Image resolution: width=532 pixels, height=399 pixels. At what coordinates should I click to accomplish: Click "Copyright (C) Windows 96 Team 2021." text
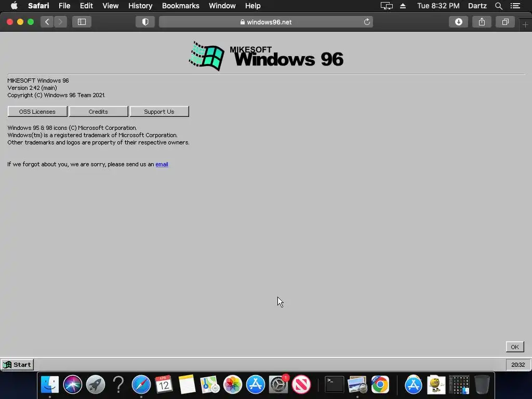pos(56,95)
